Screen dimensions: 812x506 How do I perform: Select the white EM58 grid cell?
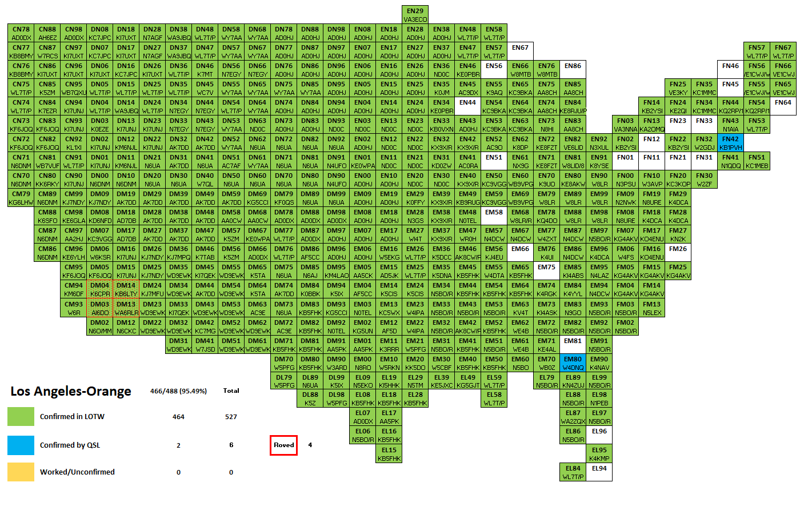point(494,216)
